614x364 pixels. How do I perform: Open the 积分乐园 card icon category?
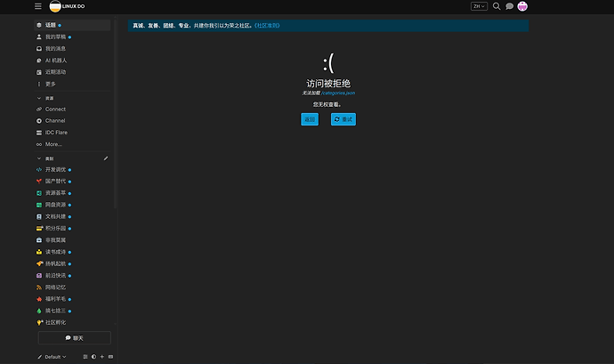(39, 229)
